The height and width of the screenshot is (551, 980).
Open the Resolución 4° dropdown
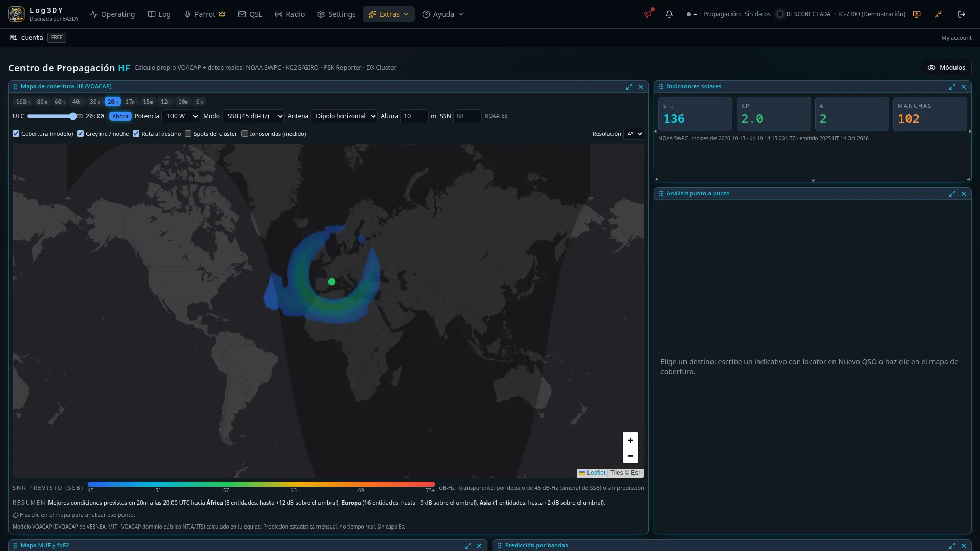633,134
